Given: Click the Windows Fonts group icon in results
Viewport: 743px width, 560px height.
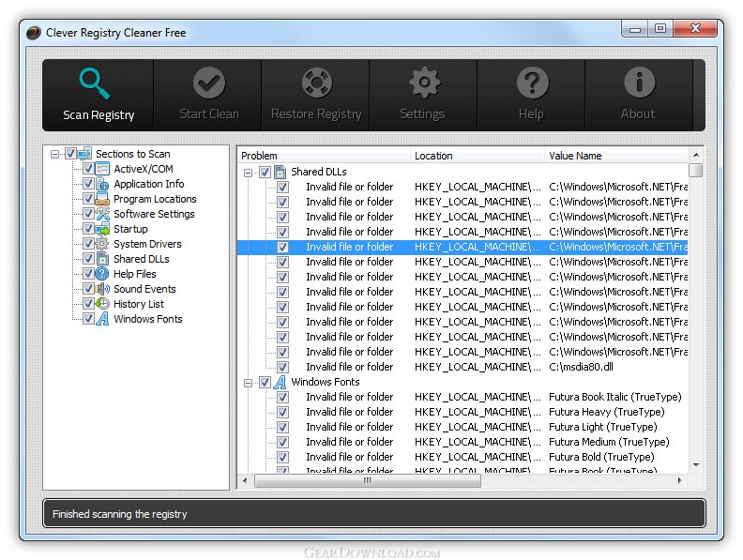Looking at the screenshot, I should (281, 382).
